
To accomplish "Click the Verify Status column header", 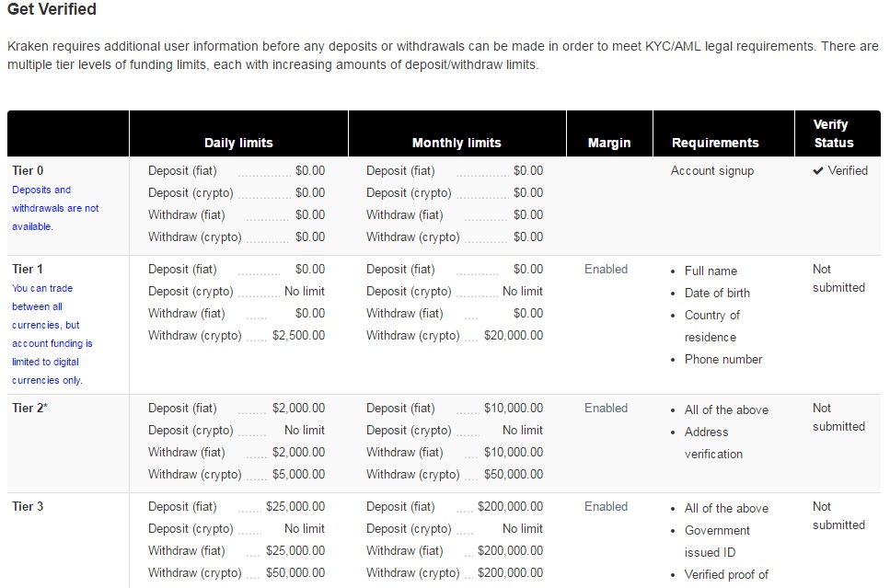I will click(x=833, y=133).
